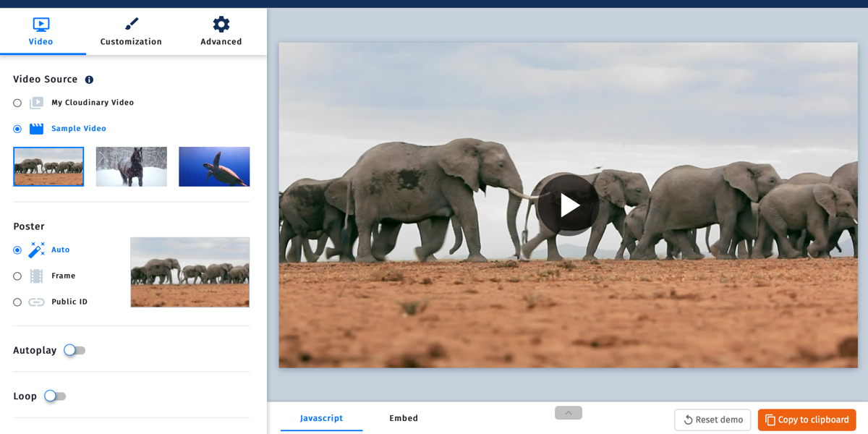Image resolution: width=868 pixels, height=434 pixels.
Task: Click the Autoplay label text
Action: (x=35, y=350)
